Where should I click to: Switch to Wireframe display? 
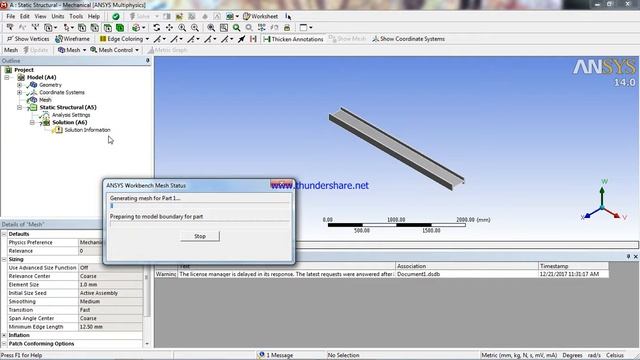(72, 39)
